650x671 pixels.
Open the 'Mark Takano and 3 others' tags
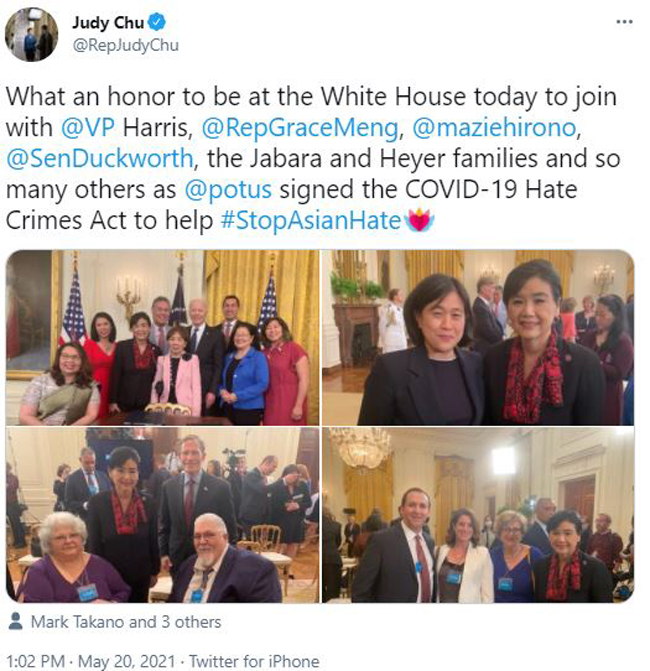click(126, 622)
